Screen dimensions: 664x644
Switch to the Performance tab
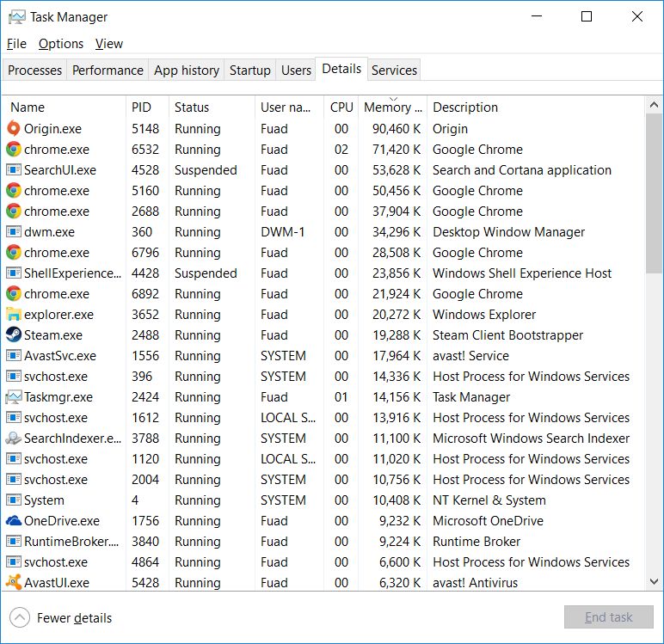pyautogui.click(x=108, y=71)
